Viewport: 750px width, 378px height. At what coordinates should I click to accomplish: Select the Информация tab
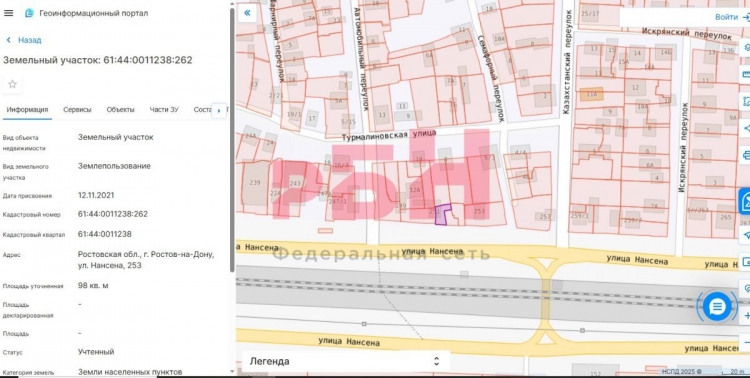tap(27, 110)
